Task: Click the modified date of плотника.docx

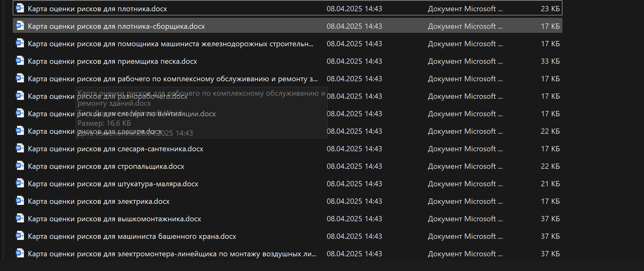Action: (354, 9)
